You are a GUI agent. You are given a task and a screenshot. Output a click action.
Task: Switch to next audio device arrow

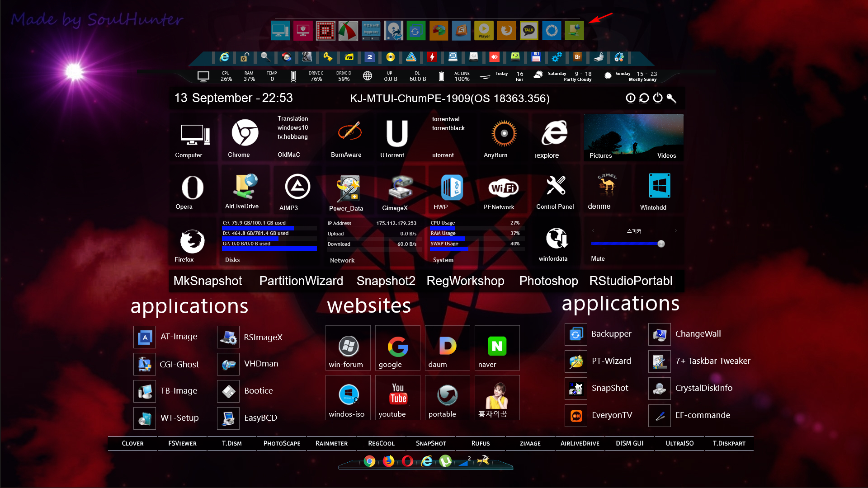click(676, 230)
